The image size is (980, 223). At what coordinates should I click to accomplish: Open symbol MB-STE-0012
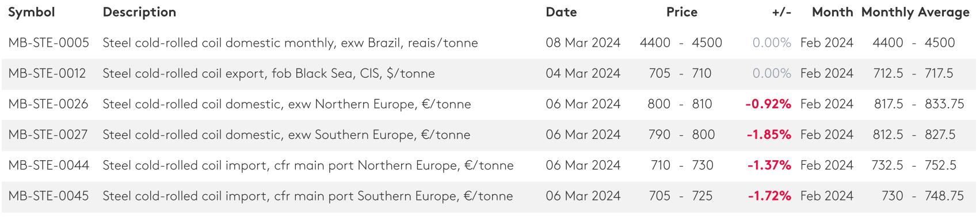(47, 74)
